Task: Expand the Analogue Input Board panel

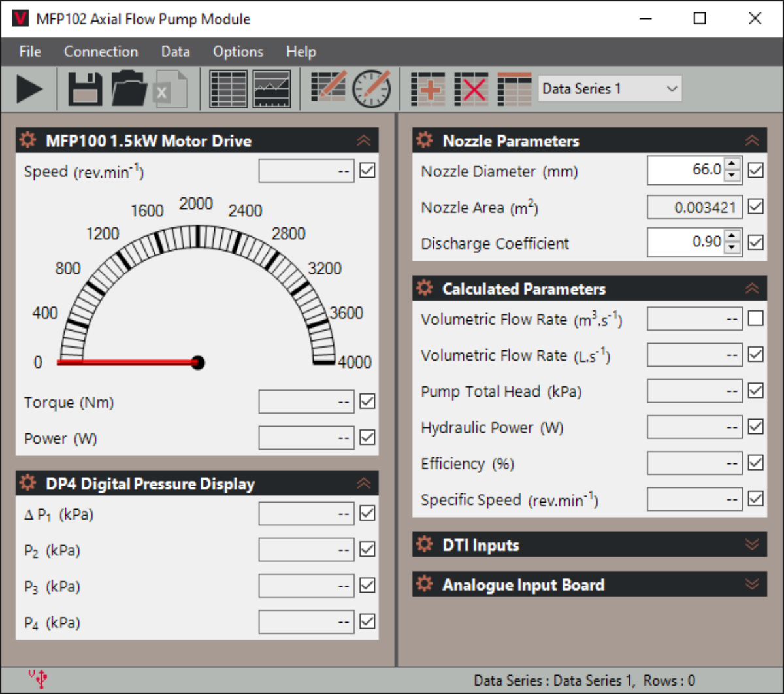Action: click(x=752, y=585)
